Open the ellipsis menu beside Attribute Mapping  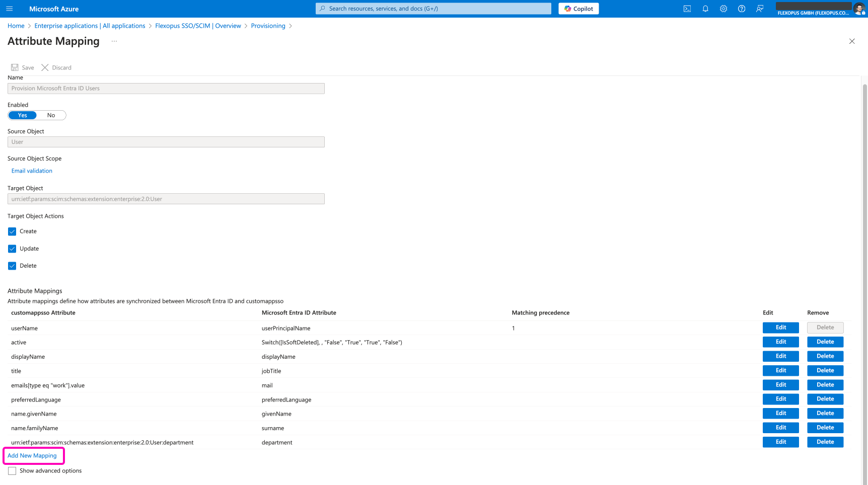click(x=114, y=41)
